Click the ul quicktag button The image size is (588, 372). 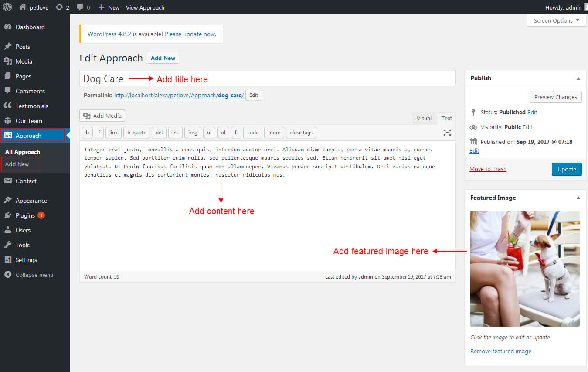coord(209,133)
